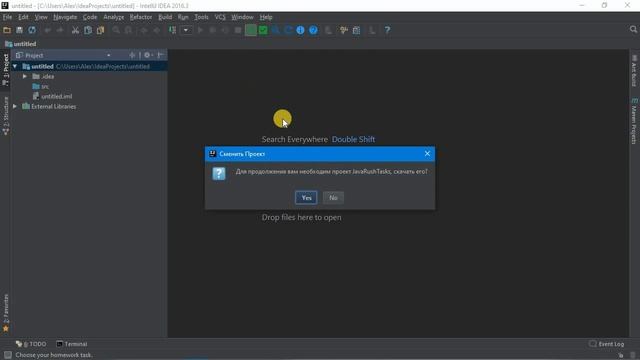
Task: Click the Copy toolbar icon
Action: (x=88, y=30)
